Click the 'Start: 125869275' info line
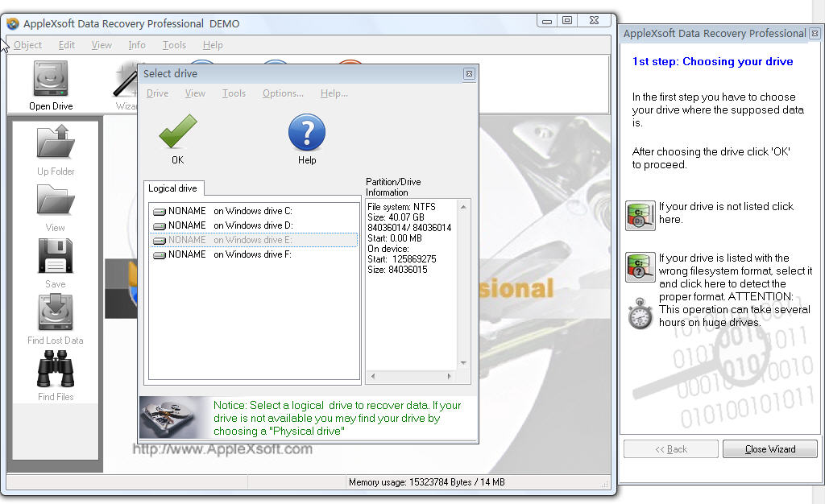 point(402,259)
